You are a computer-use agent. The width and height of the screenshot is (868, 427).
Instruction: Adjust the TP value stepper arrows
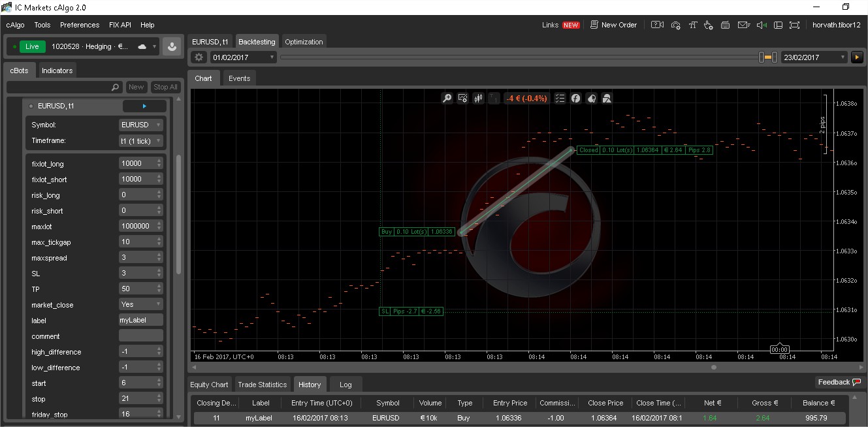click(x=159, y=289)
